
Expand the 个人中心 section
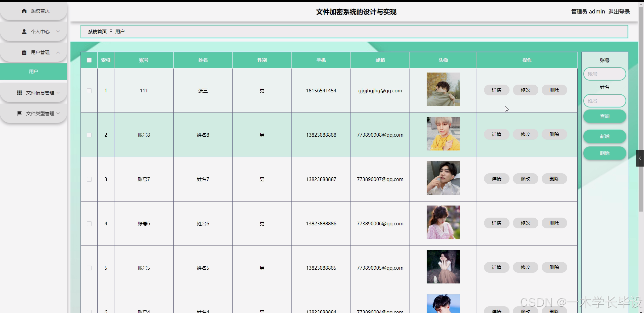[58, 32]
